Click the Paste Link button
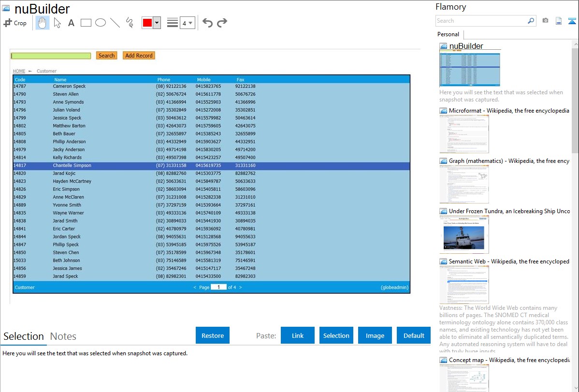The width and height of the screenshot is (579, 392). [298, 335]
